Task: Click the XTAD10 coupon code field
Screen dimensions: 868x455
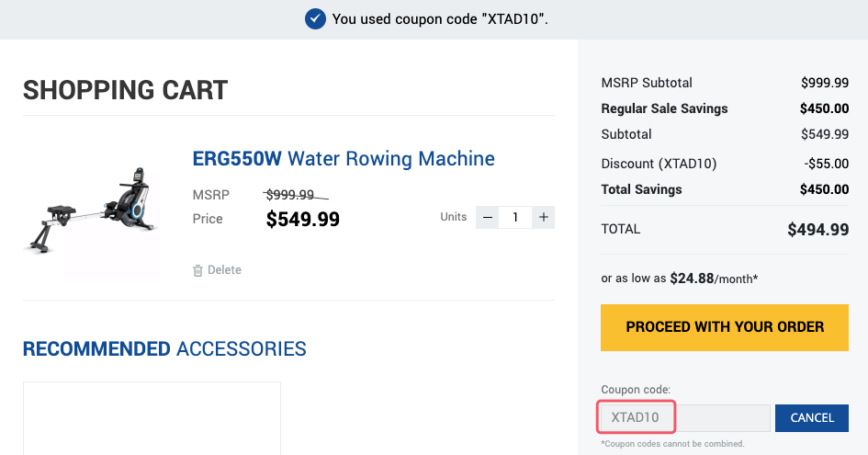Action: (637, 417)
